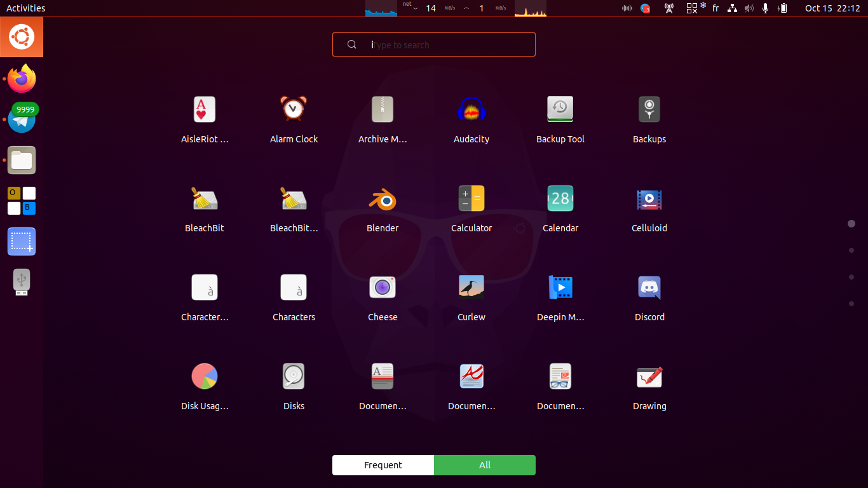Launch Blender 3D application
868x488 pixels.
click(383, 208)
